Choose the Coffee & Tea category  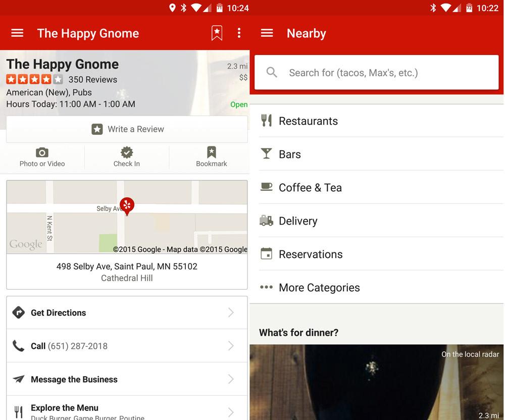pos(310,188)
